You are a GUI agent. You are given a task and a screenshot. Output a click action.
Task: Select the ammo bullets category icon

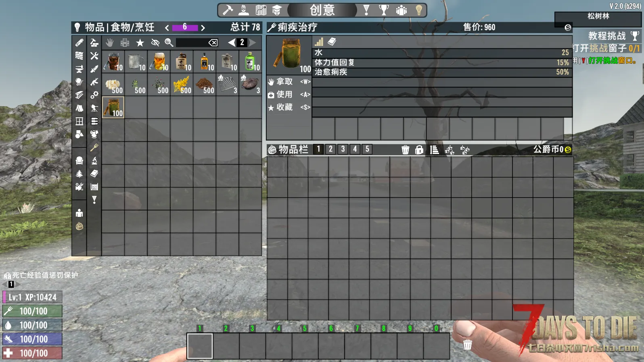point(94,121)
